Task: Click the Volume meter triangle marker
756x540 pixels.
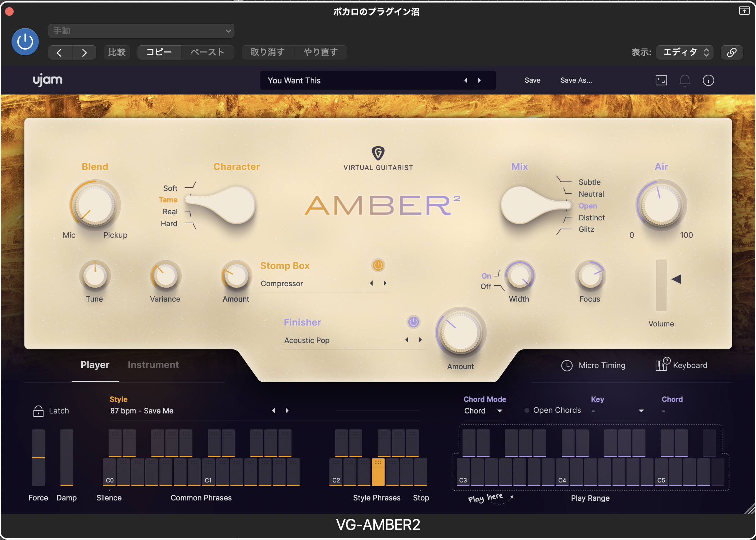Action: pos(676,279)
